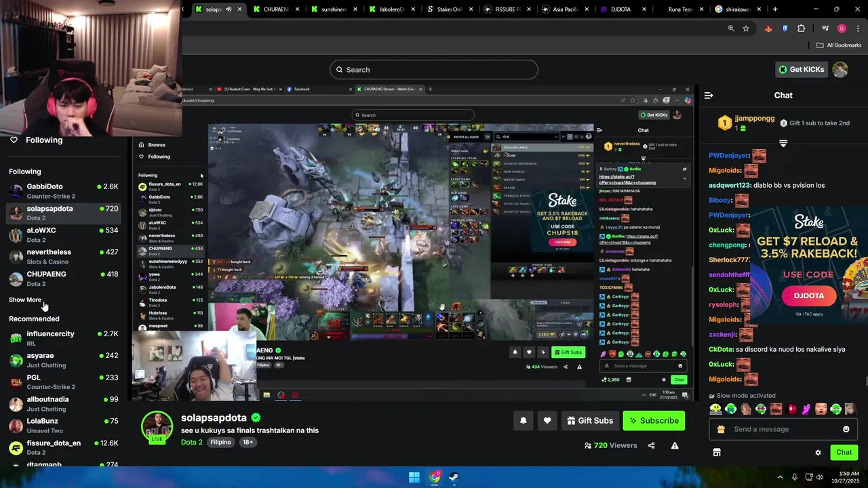
Task: Open Steam from the taskbar
Action: click(454, 477)
